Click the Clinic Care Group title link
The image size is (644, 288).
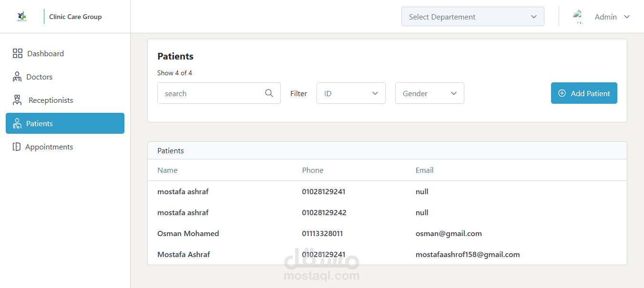pyautogui.click(x=75, y=17)
